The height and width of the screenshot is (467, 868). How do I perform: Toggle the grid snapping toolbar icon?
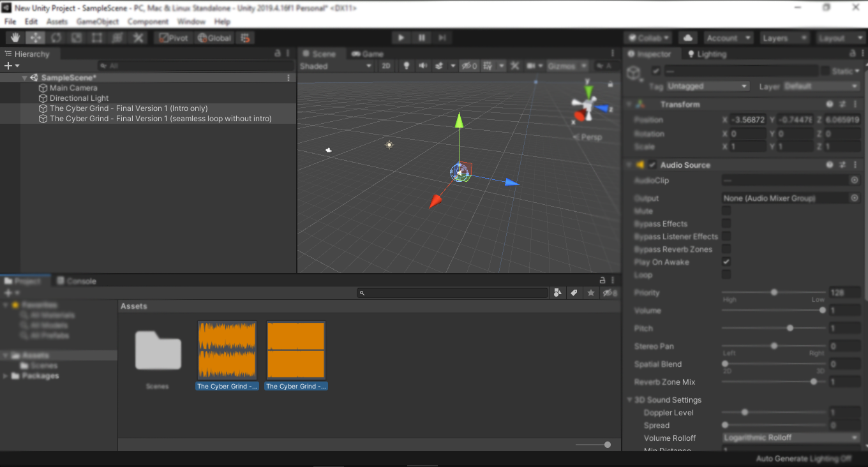point(246,38)
